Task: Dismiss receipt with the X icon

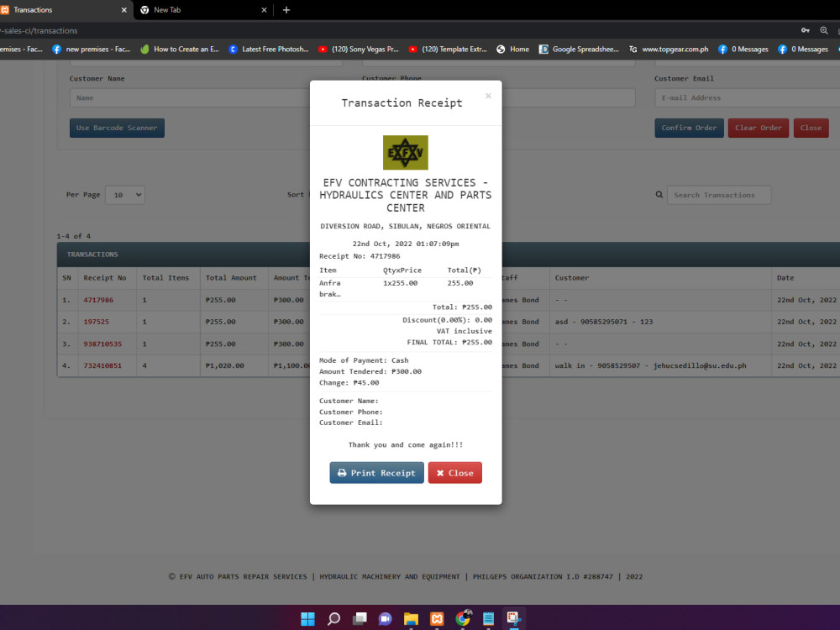Action: point(488,96)
